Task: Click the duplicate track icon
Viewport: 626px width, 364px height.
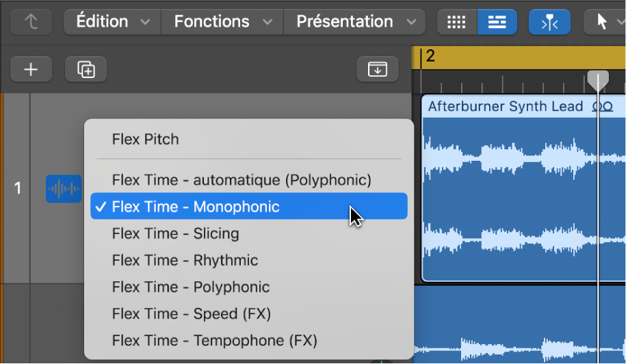Action: 86,69
